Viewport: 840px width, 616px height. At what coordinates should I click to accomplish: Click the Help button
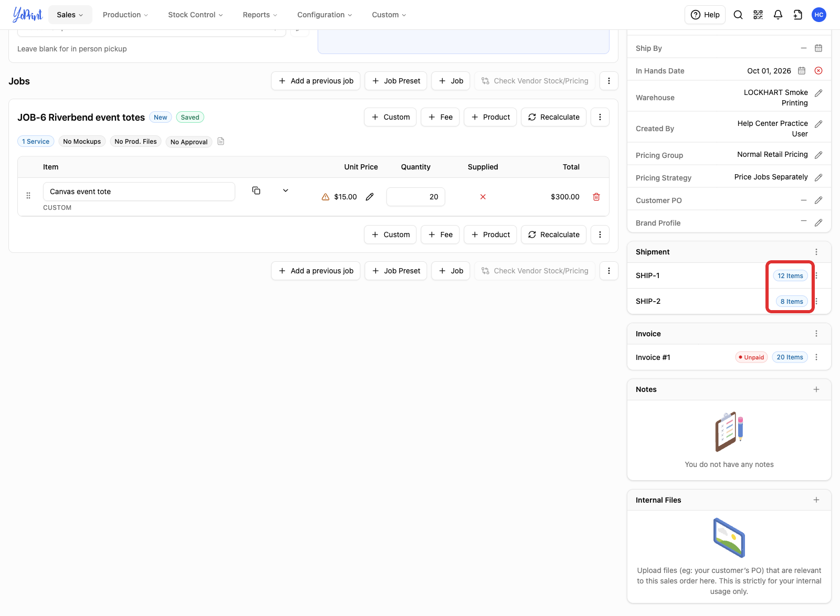tap(705, 15)
